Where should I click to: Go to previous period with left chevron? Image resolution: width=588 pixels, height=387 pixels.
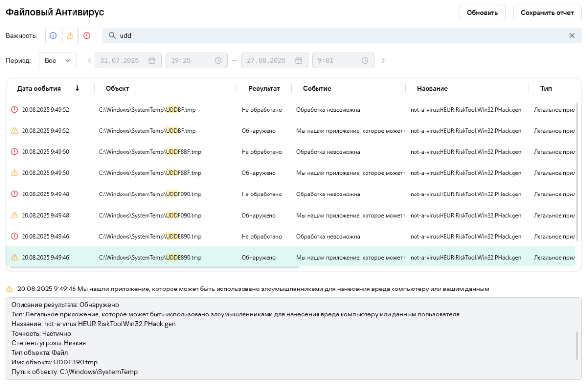pos(90,61)
